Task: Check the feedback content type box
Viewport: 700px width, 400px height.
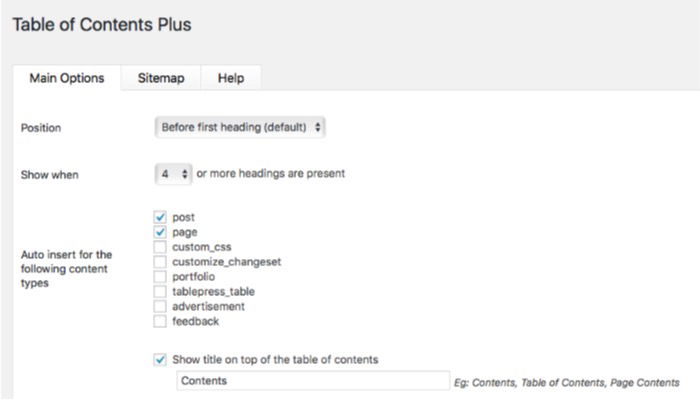Action: (x=160, y=321)
